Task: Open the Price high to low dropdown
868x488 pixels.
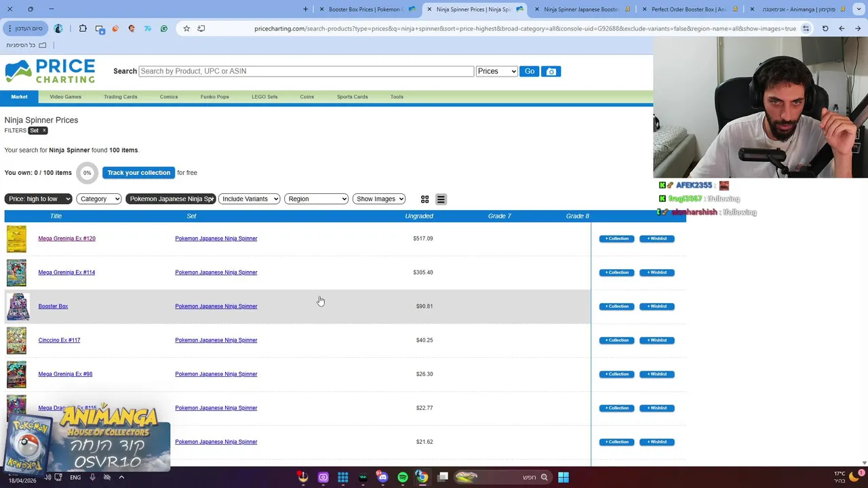Action: click(x=38, y=199)
